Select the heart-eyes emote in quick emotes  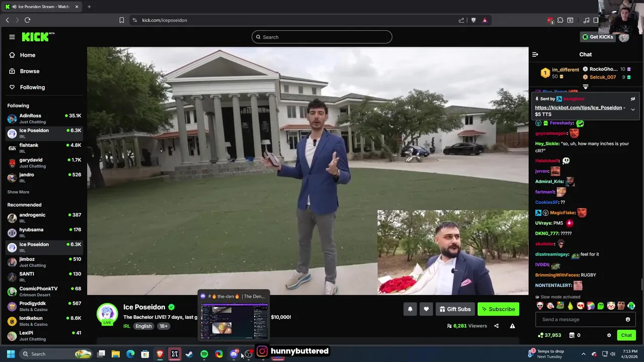[x=581, y=306]
